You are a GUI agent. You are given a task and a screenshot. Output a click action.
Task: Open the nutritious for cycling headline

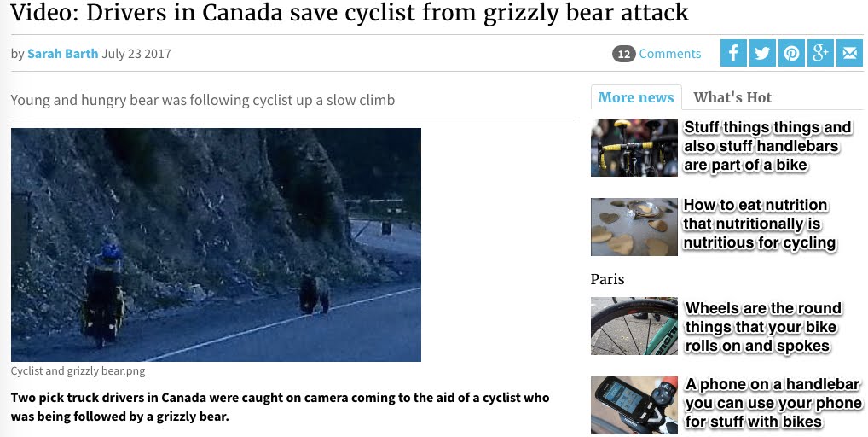click(x=759, y=224)
